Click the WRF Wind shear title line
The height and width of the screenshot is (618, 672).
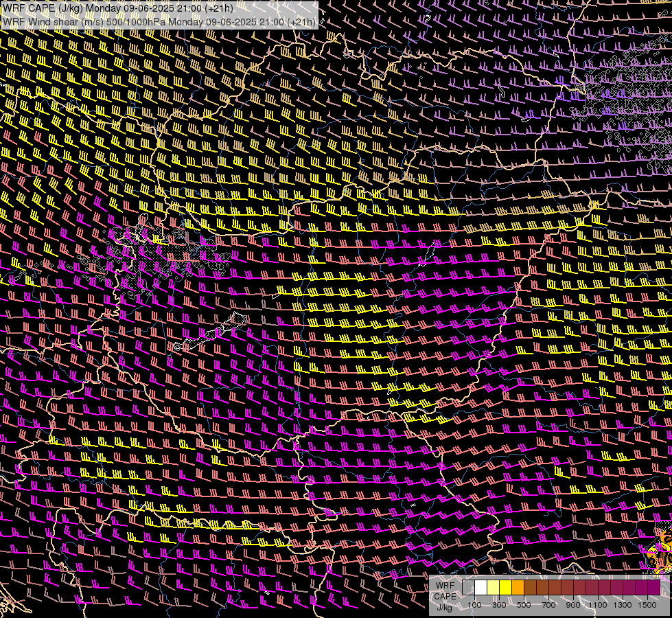[x=159, y=22]
